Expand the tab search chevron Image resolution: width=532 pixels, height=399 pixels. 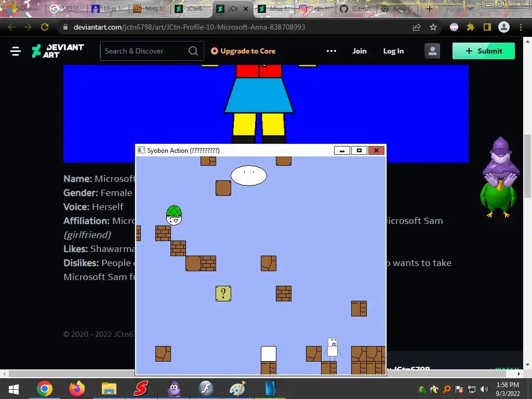(x=470, y=9)
